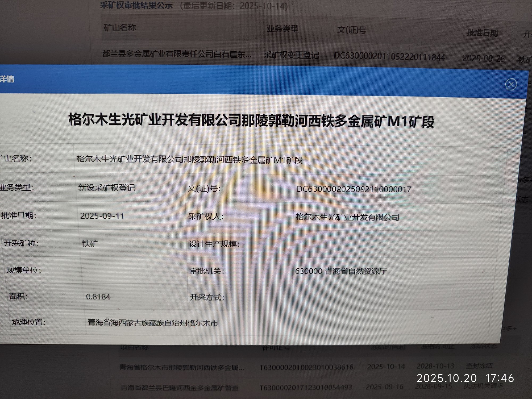Click certificate DC6300002011052220111844 in table
This screenshot has width=532, height=399.
pos(389,57)
